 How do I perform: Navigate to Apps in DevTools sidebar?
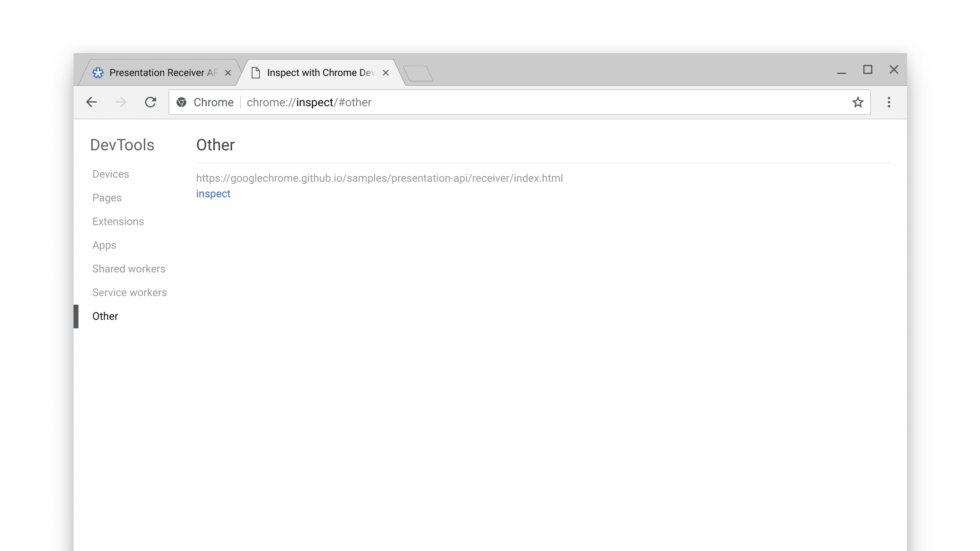104,245
